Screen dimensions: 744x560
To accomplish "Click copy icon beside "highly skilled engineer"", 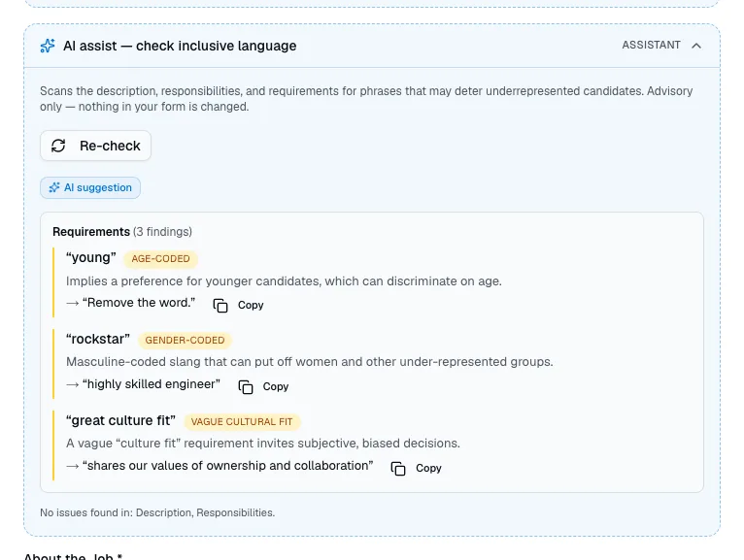I will pos(246,387).
